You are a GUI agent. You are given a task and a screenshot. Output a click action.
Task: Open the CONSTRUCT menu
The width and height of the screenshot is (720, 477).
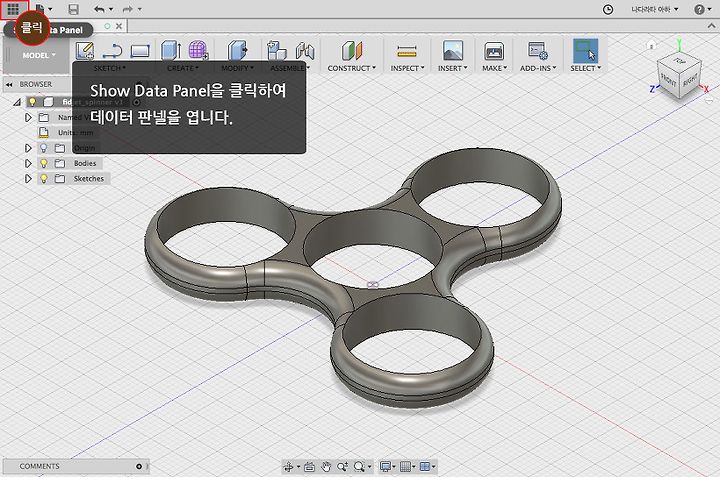pyautogui.click(x=352, y=68)
